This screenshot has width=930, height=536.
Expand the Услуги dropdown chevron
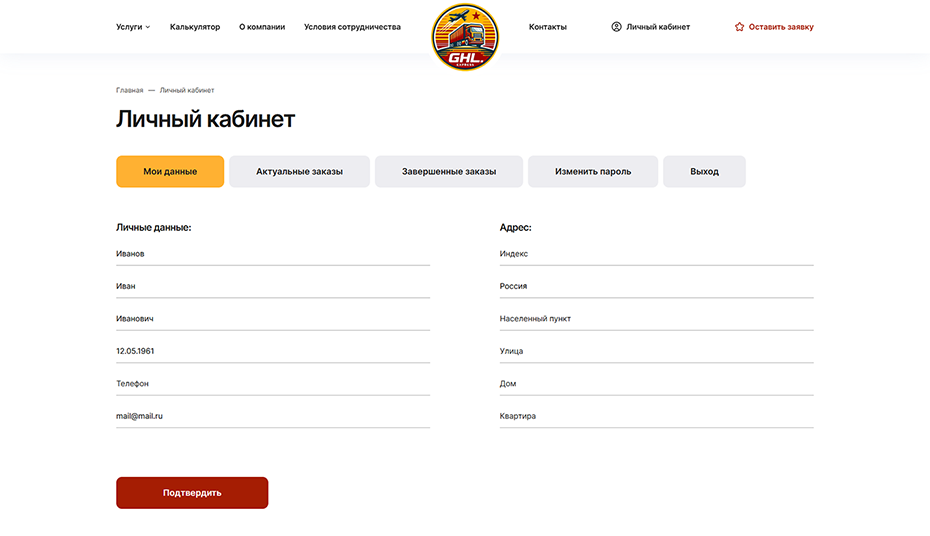click(x=148, y=27)
